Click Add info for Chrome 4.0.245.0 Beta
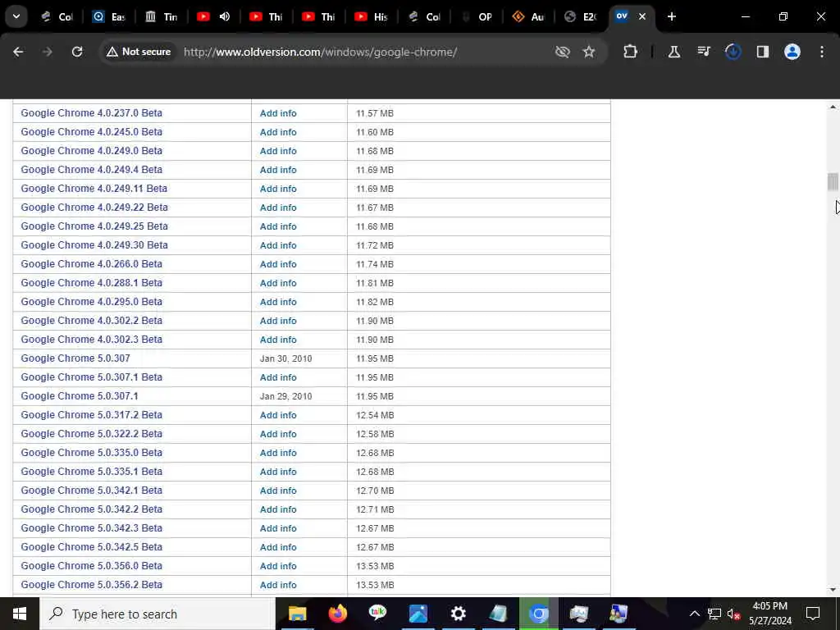Screen dimensions: 840x630 click(278, 132)
